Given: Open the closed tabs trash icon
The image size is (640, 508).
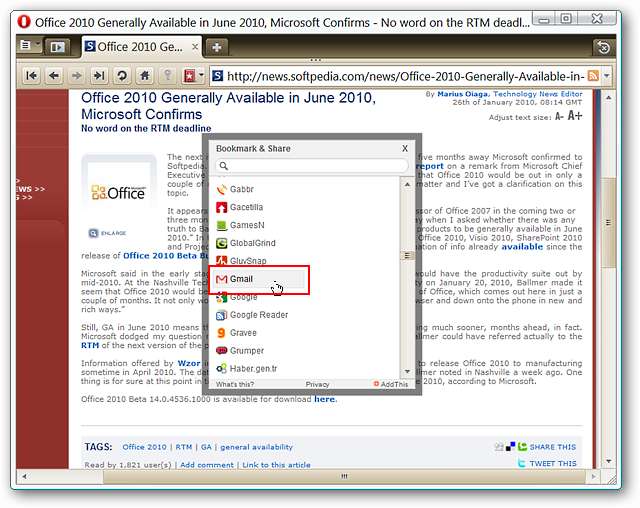Looking at the screenshot, I should 603,47.
